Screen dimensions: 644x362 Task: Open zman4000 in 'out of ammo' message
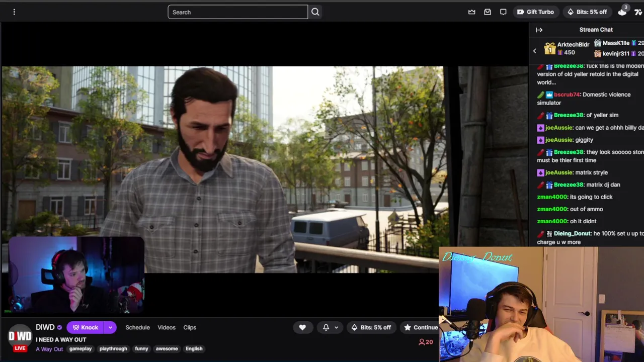click(x=552, y=209)
